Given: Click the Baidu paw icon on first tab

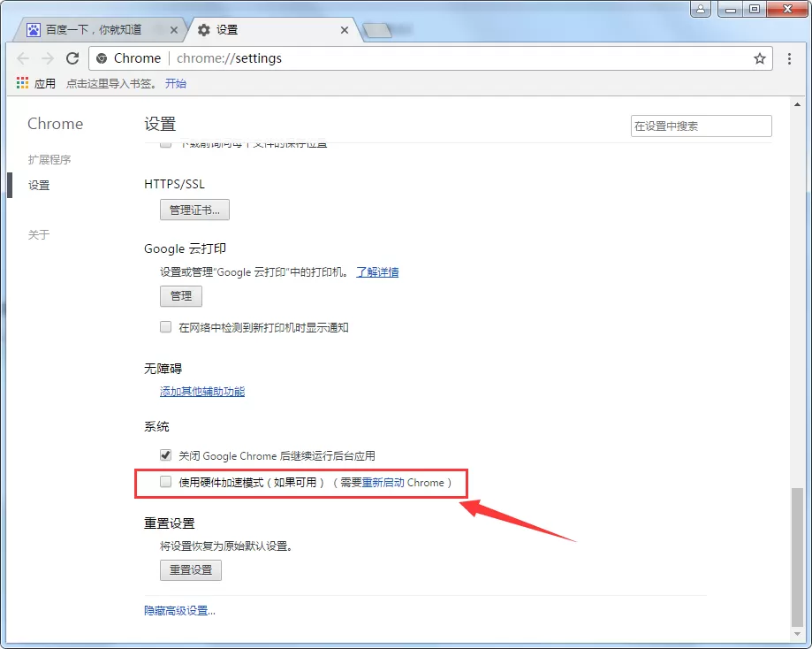Looking at the screenshot, I should (x=34, y=30).
